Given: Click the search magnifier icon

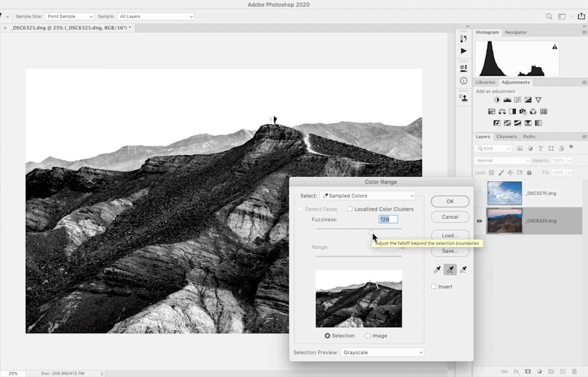Looking at the screenshot, I should pyautogui.click(x=549, y=16).
